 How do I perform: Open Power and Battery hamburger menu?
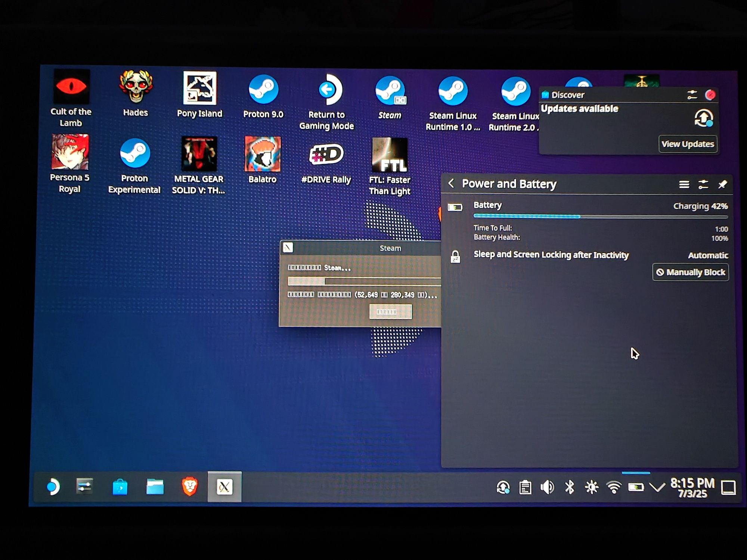(x=684, y=184)
